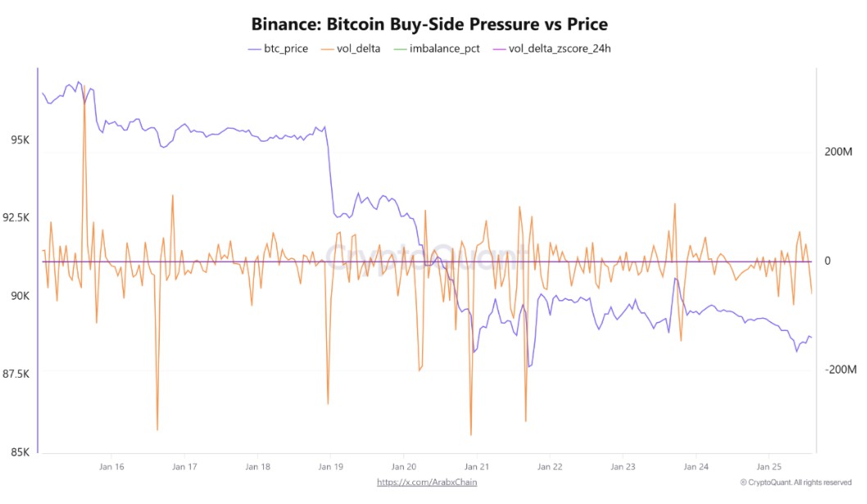Click the CryptoQuant copyright notice
Viewport: 867px width, 504px height.
point(795,483)
